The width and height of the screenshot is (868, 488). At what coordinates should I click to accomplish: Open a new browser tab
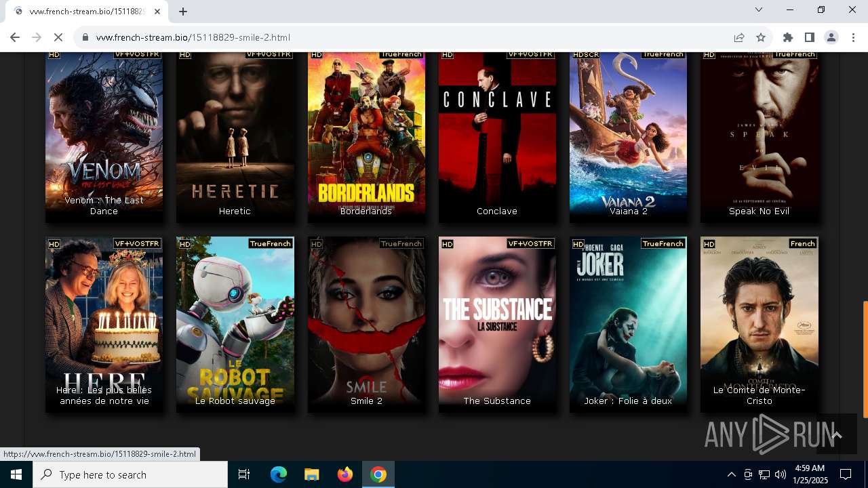183,11
